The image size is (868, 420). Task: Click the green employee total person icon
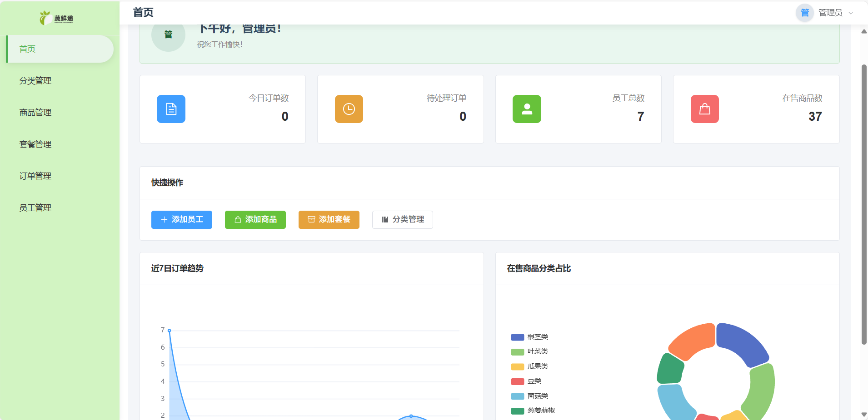click(527, 109)
